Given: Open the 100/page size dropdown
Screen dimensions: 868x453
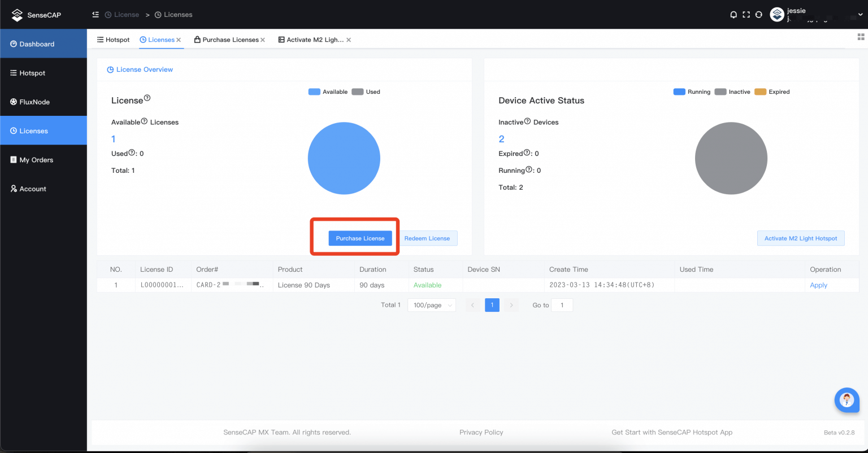Looking at the screenshot, I should click(x=432, y=305).
